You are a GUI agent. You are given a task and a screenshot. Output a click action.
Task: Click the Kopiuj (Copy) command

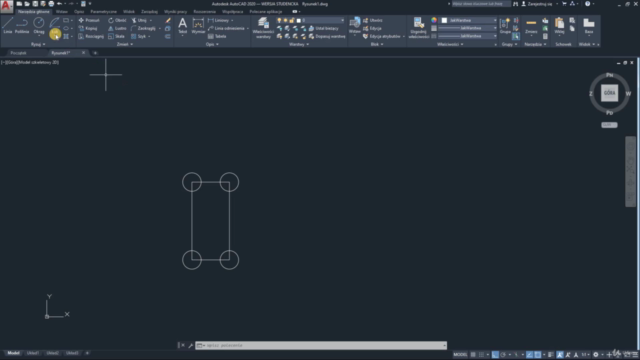[88, 28]
